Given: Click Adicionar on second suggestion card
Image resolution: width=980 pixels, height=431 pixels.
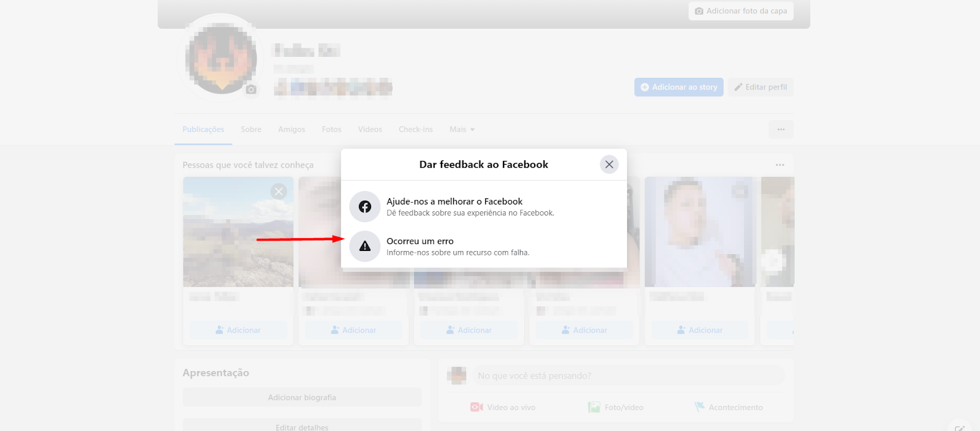Looking at the screenshot, I should point(353,330).
